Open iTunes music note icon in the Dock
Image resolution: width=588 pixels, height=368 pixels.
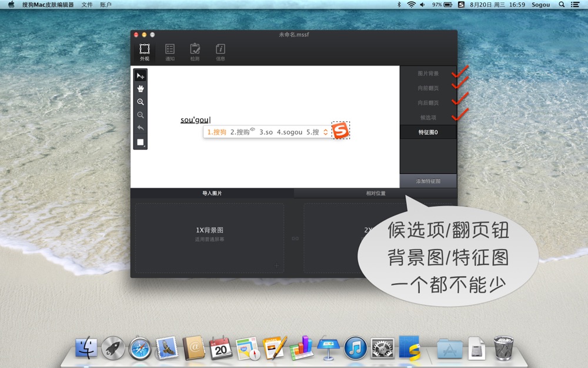pyautogui.click(x=355, y=348)
